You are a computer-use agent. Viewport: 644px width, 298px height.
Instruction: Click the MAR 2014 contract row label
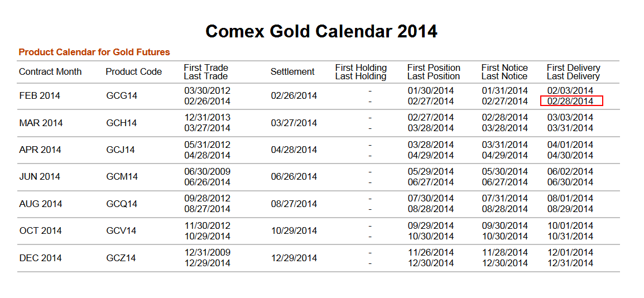[x=40, y=123]
